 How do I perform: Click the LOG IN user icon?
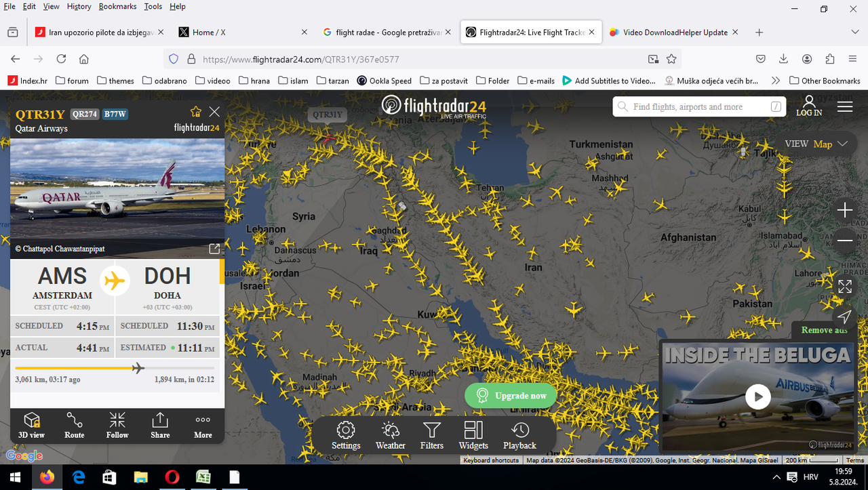809,106
